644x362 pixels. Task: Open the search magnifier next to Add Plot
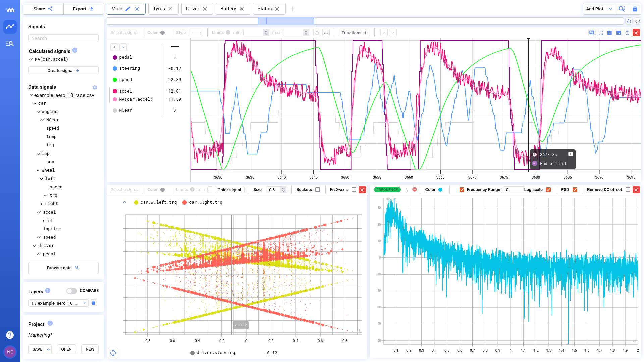pyautogui.click(x=622, y=9)
